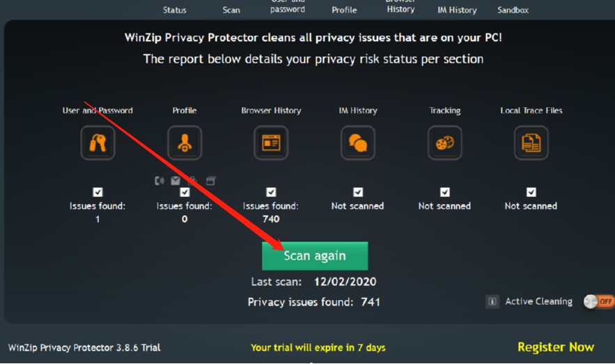Click the User and Password keys icon

(98, 143)
